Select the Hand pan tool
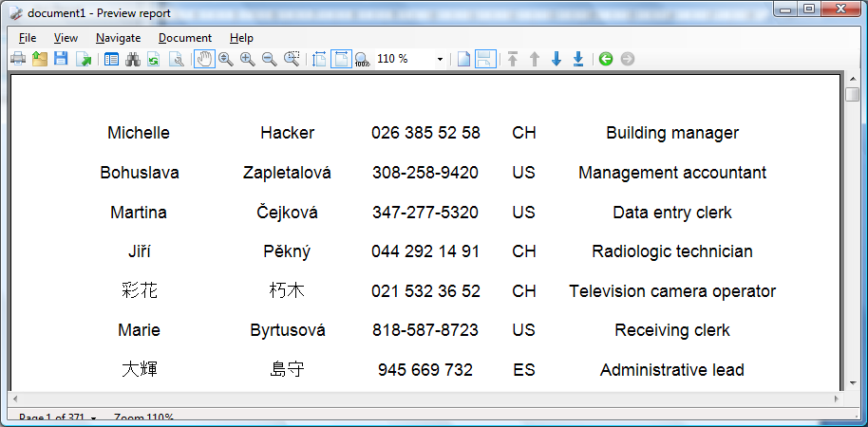The height and width of the screenshot is (427, 868). tap(204, 59)
